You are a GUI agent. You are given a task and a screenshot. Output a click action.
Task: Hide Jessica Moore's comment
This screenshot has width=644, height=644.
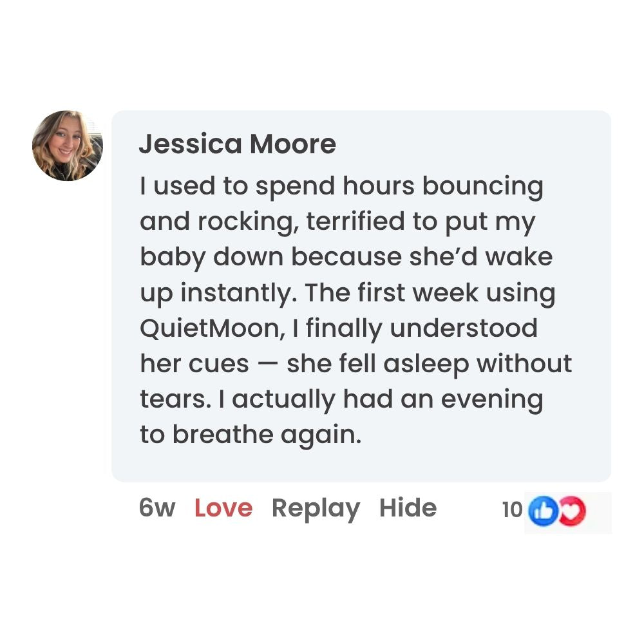click(x=408, y=508)
